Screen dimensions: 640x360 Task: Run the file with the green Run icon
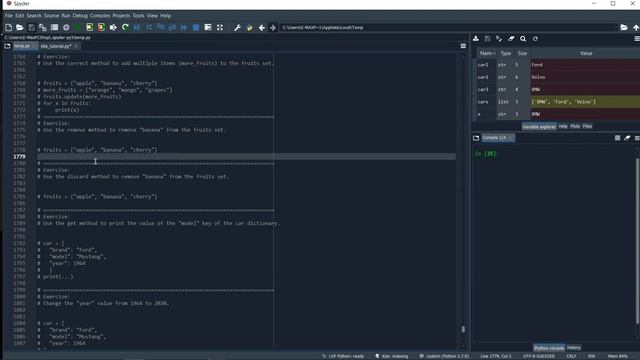[78, 27]
